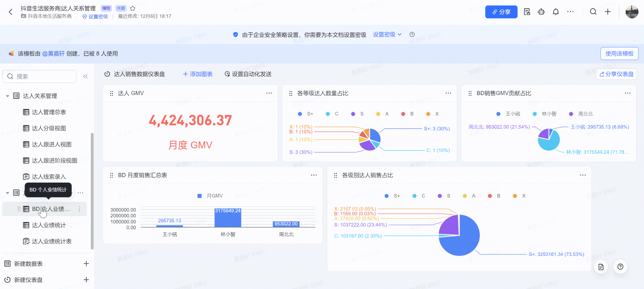Click the 使用该模板 button

point(619,54)
